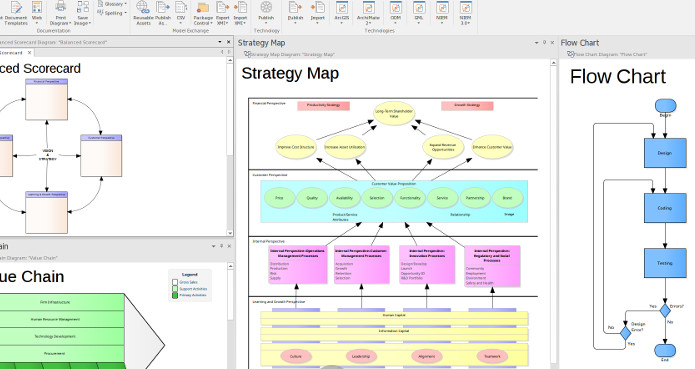Select the Brand green ellipse
Image resolution: width=695 pixels, height=369 pixels.
[507, 198]
